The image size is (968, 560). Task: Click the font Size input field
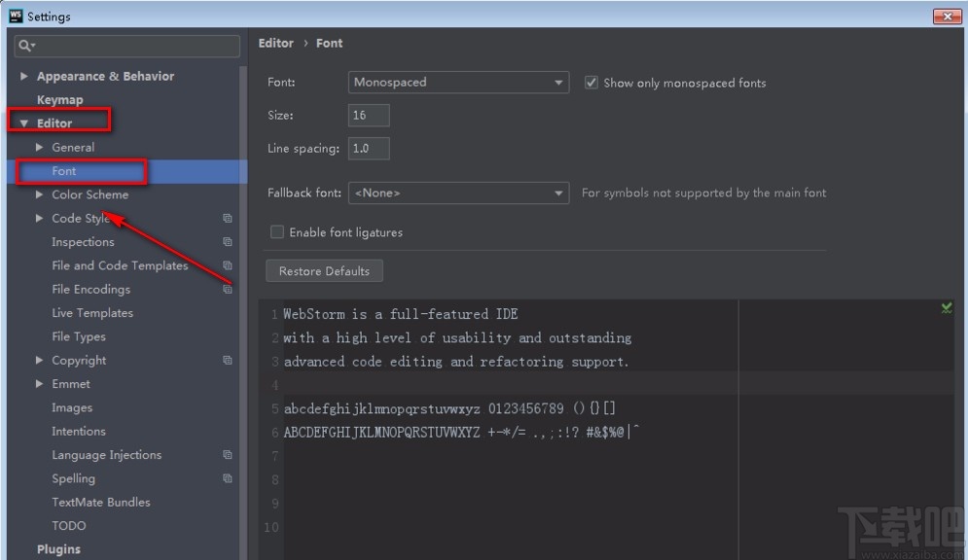(x=369, y=116)
